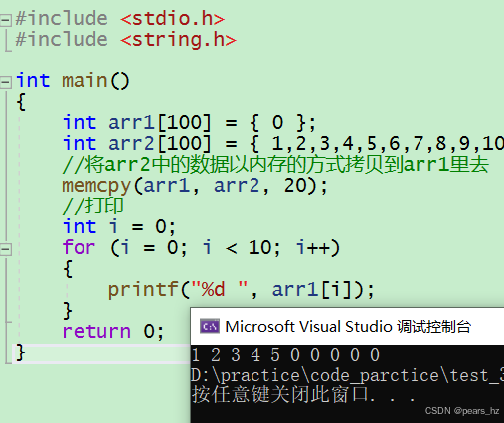Click the return 0 statement
The width and height of the screenshot is (504, 423).
(x=113, y=332)
